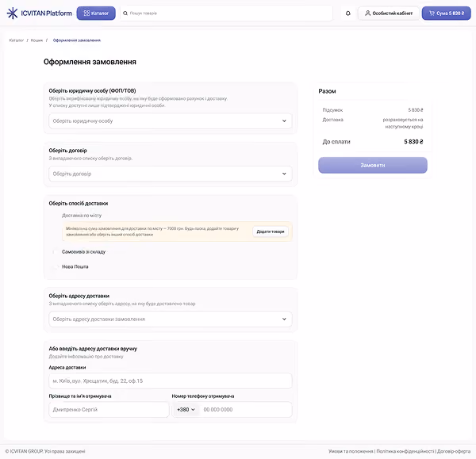Open Особистий кабінет user profile
The image size is (476, 459).
(389, 13)
